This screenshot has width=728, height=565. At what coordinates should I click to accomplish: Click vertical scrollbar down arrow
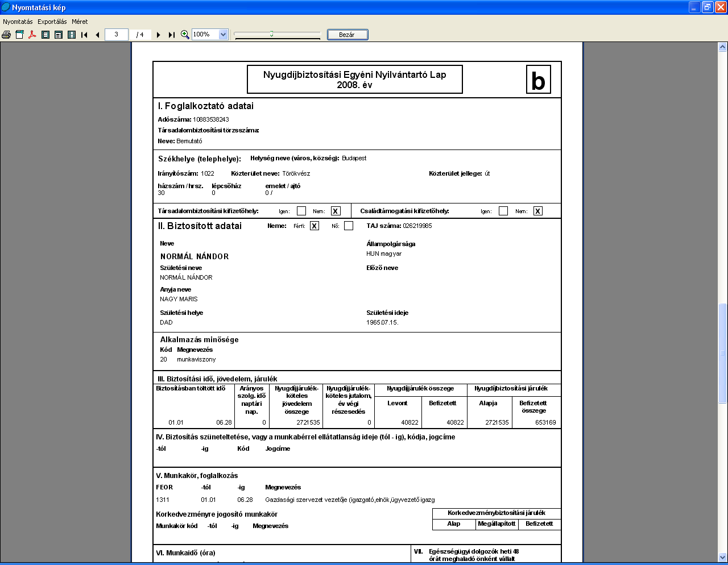point(723,557)
